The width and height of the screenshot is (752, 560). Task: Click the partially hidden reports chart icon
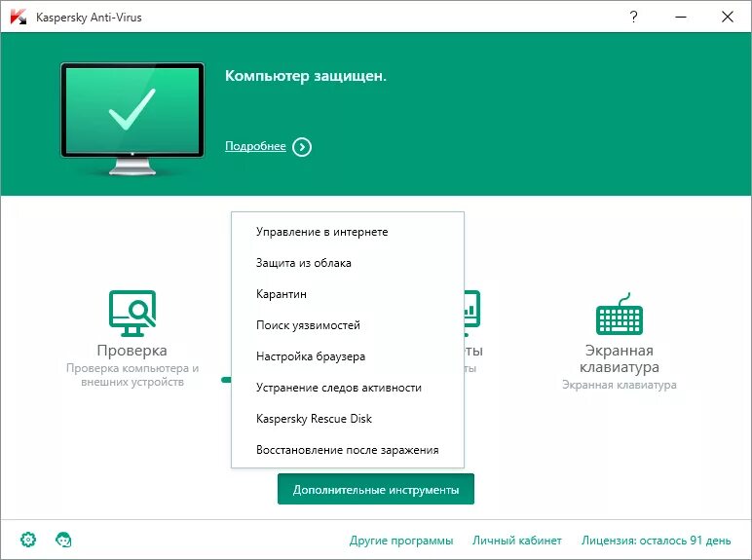[471, 314]
